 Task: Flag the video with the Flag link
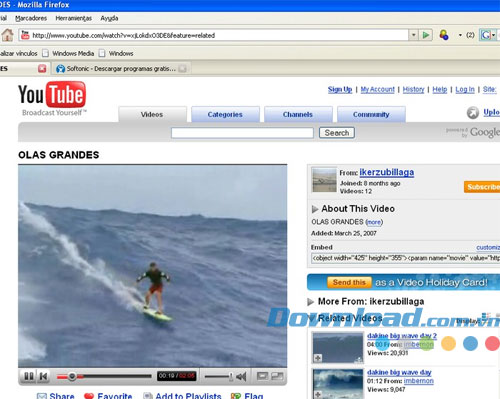(247, 396)
